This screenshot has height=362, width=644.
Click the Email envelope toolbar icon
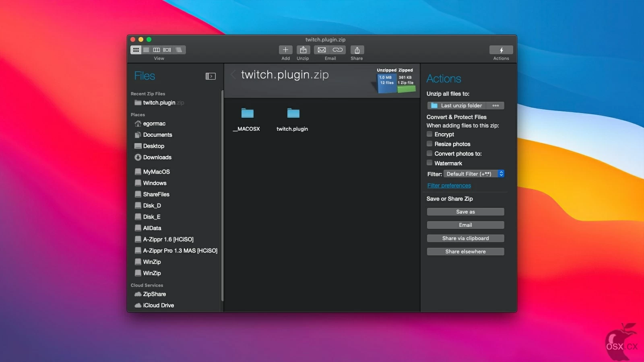[322, 50]
